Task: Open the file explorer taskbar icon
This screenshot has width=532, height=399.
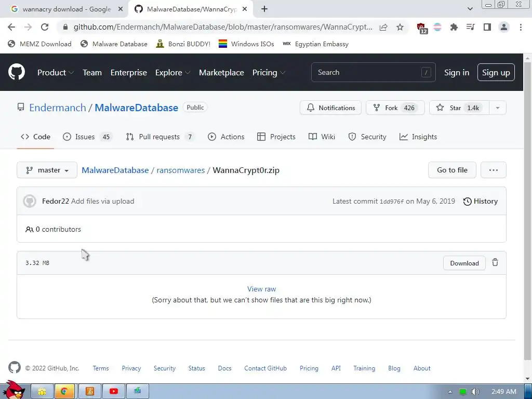Action: coord(42,392)
